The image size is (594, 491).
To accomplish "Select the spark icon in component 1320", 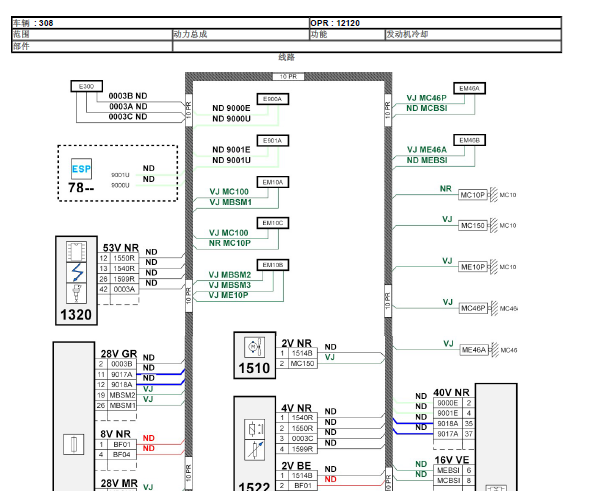I will [x=76, y=272].
